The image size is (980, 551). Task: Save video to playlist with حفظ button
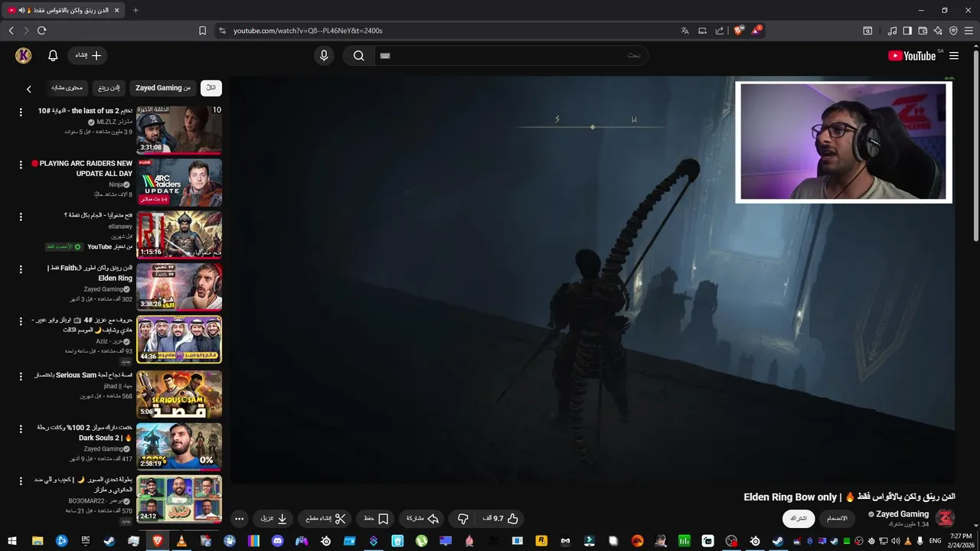pos(376,519)
